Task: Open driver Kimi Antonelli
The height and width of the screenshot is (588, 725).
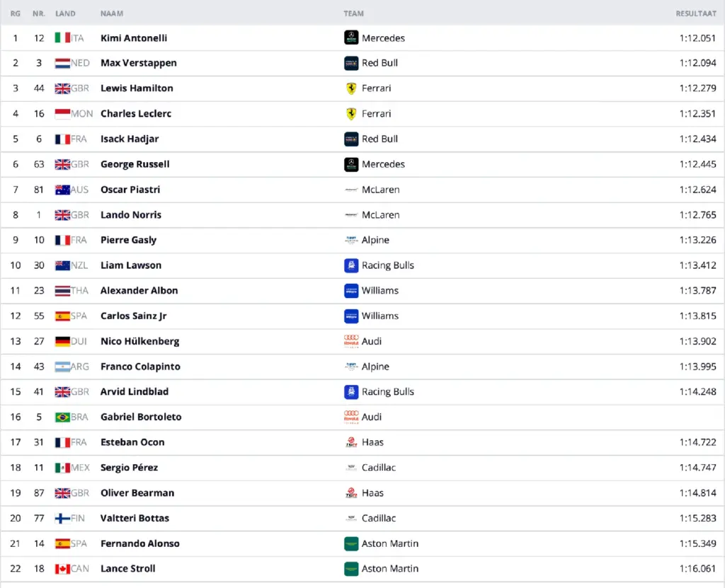Action: click(134, 38)
